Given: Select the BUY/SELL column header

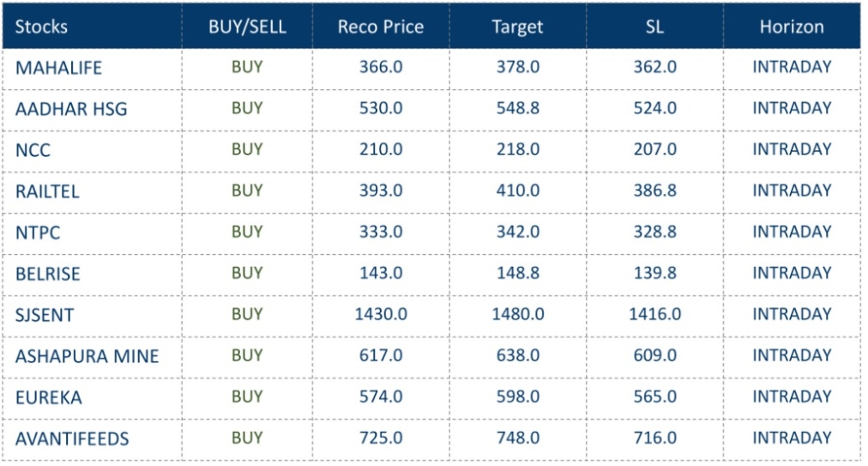Looking at the screenshot, I should 247,27.
